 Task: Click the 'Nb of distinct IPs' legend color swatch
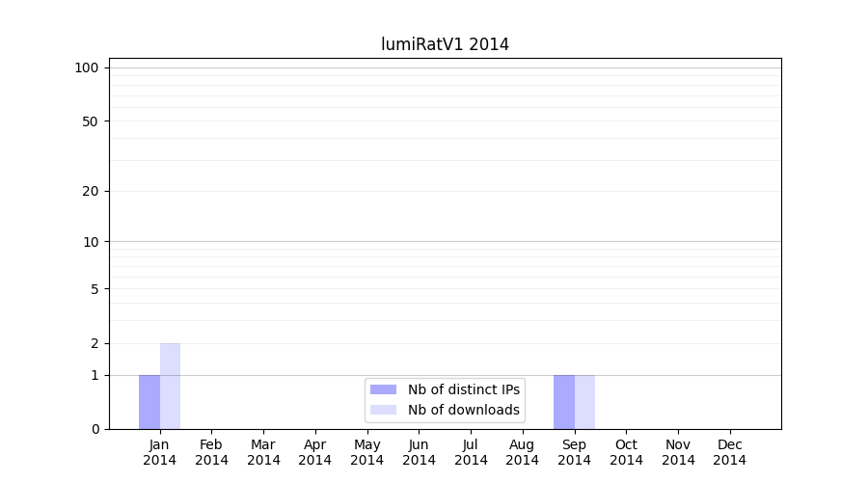383,389
